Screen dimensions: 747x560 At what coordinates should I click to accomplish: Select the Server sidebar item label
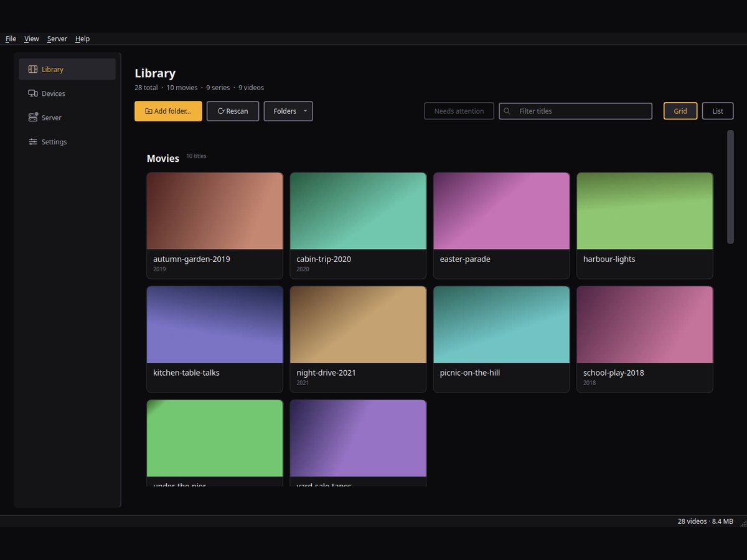coord(52,118)
